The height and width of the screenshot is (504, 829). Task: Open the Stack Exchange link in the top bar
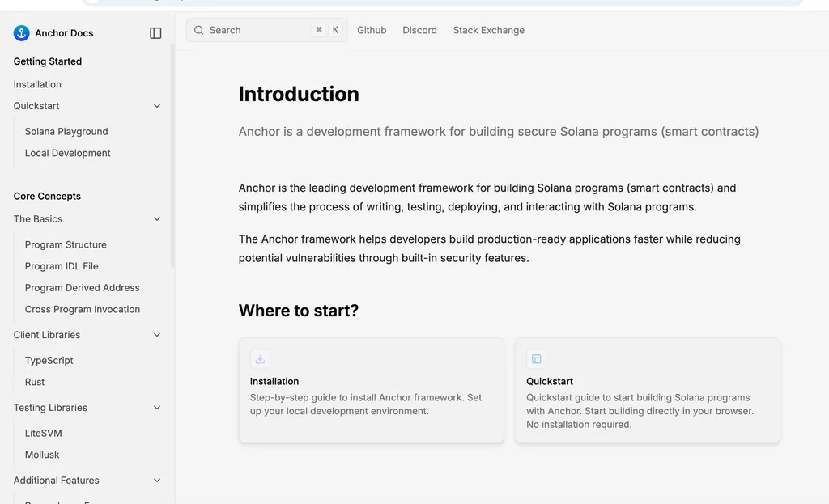[x=488, y=30]
